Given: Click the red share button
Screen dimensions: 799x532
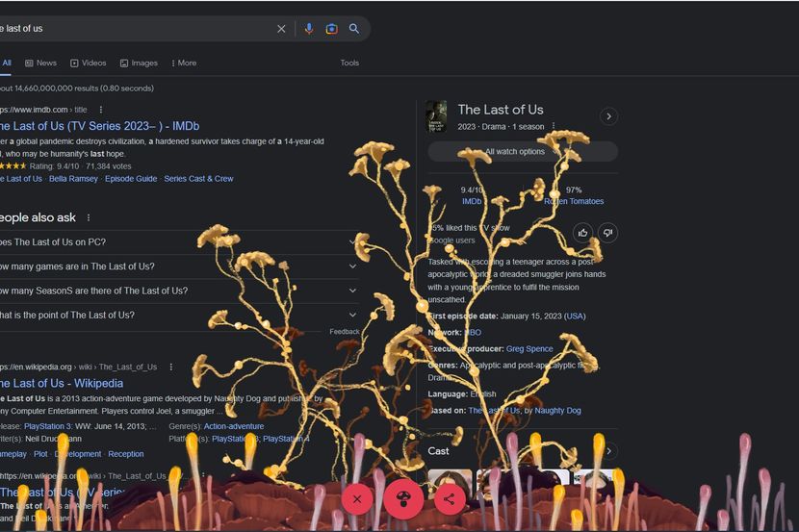Looking at the screenshot, I should 449,499.
